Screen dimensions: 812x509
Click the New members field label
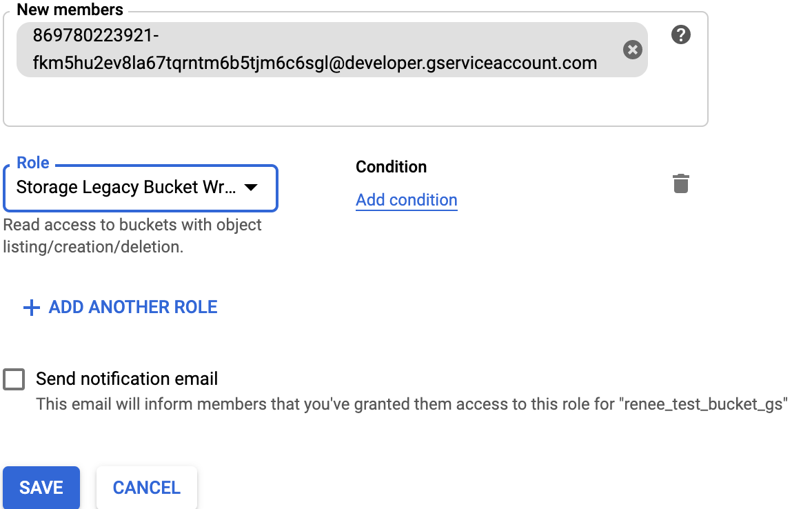[x=70, y=10]
